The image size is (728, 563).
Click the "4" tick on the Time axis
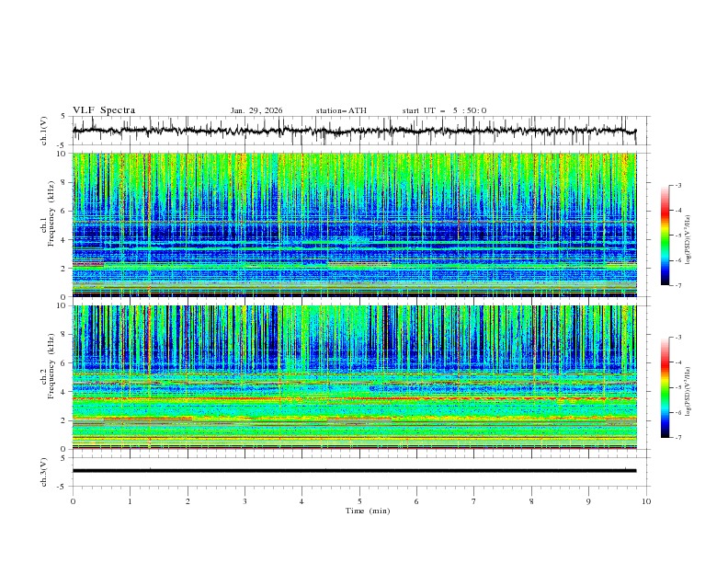(301, 501)
